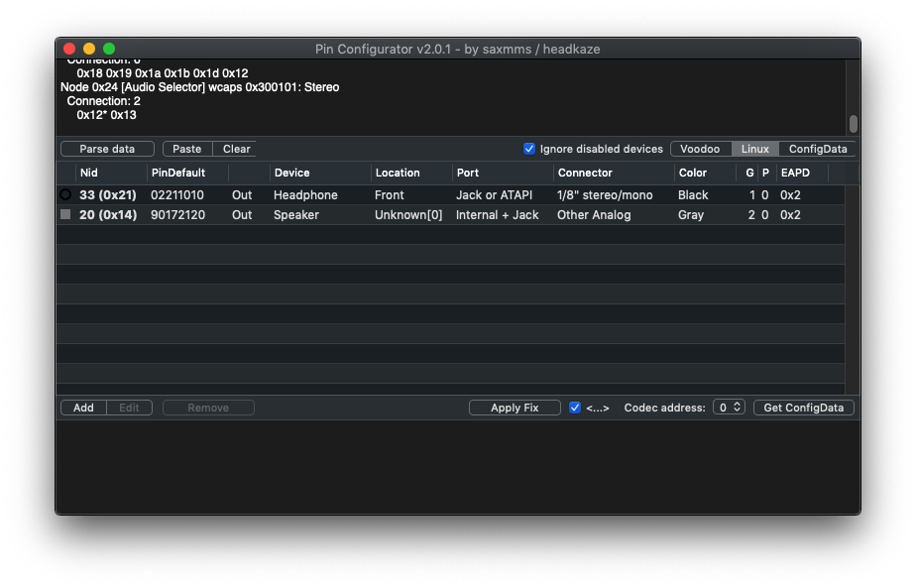Click the empty output text area
The image size is (916, 588).
tap(458, 466)
